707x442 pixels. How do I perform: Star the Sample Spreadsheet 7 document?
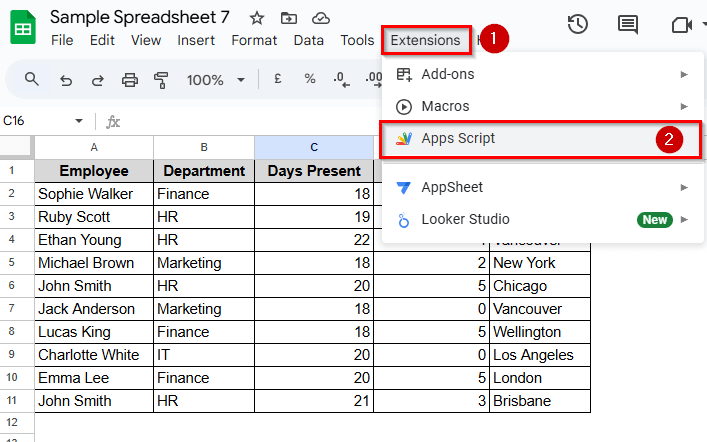(x=257, y=18)
